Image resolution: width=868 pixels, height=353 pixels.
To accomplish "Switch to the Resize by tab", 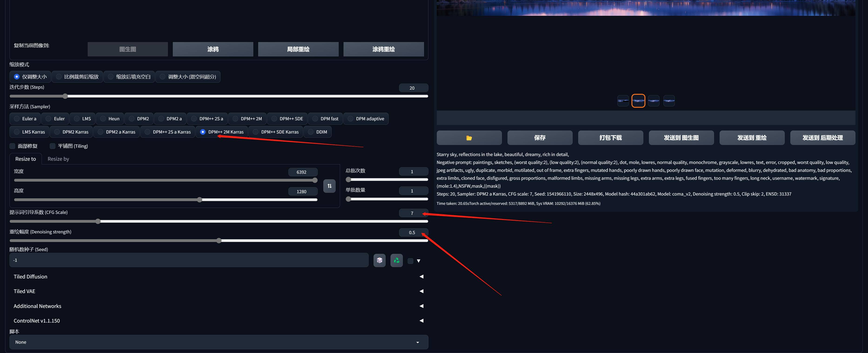I will pyautogui.click(x=58, y=159).
